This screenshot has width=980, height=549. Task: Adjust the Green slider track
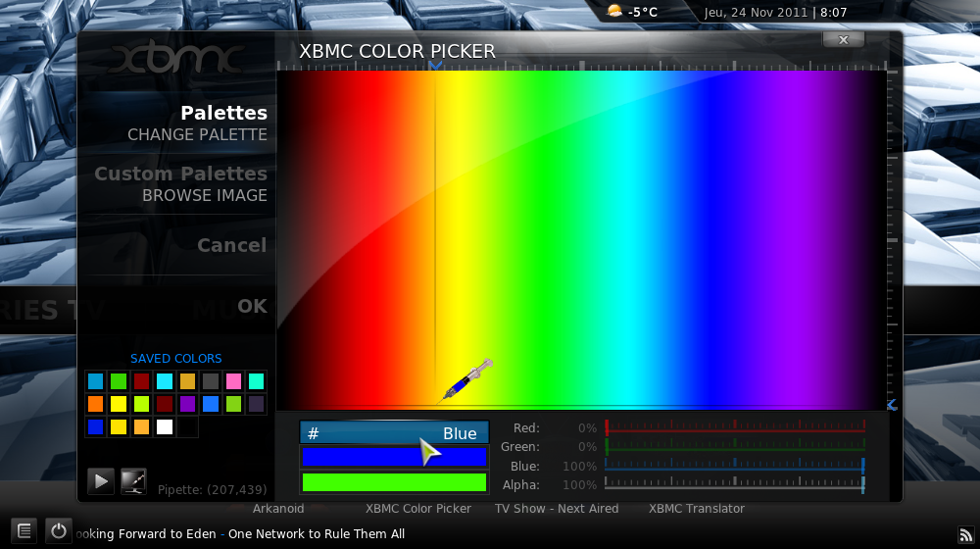pos(735,446)
